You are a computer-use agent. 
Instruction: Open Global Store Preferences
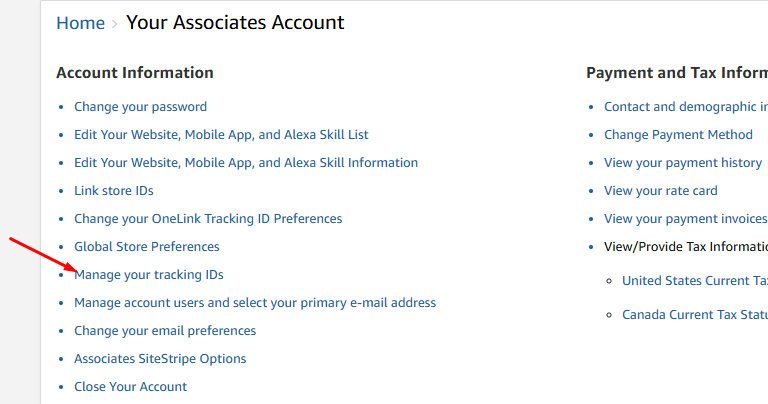coord(147,246)
